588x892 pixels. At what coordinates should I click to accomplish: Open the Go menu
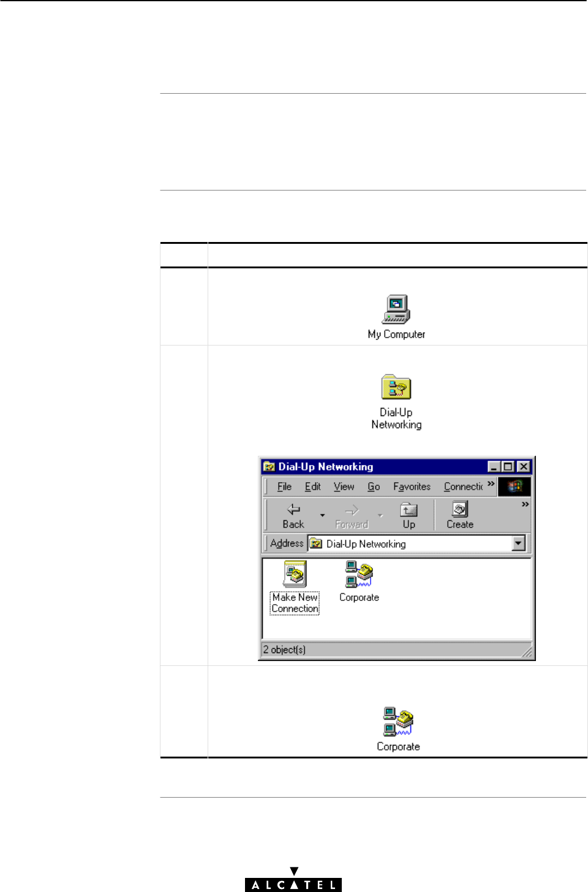(374, 486)
